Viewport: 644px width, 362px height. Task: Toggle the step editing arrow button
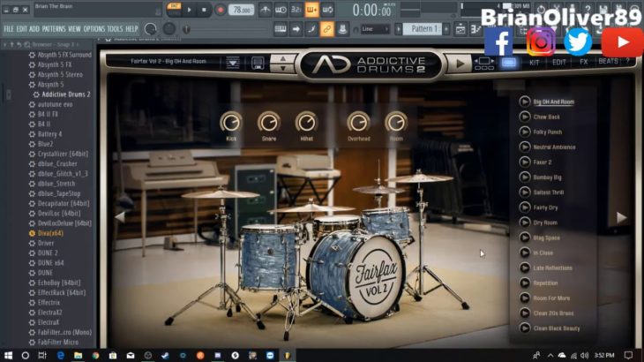296,29
